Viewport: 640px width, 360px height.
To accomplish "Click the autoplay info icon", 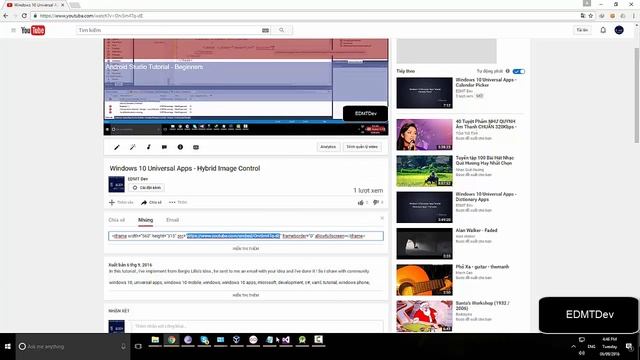I will click(508, 71).
